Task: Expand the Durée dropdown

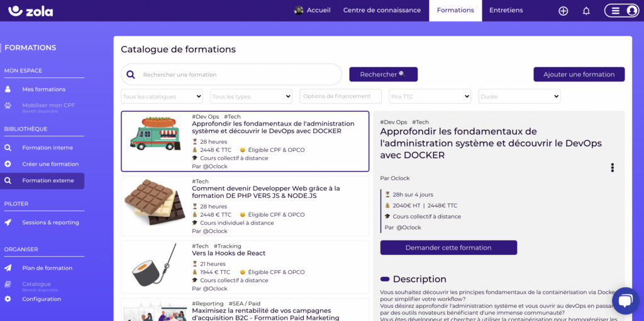Action: pyautogui.click(x=519, y=97)
